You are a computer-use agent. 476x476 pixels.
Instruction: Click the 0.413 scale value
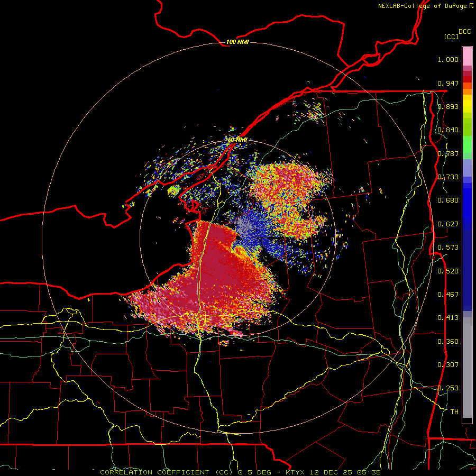coord(448,318)
